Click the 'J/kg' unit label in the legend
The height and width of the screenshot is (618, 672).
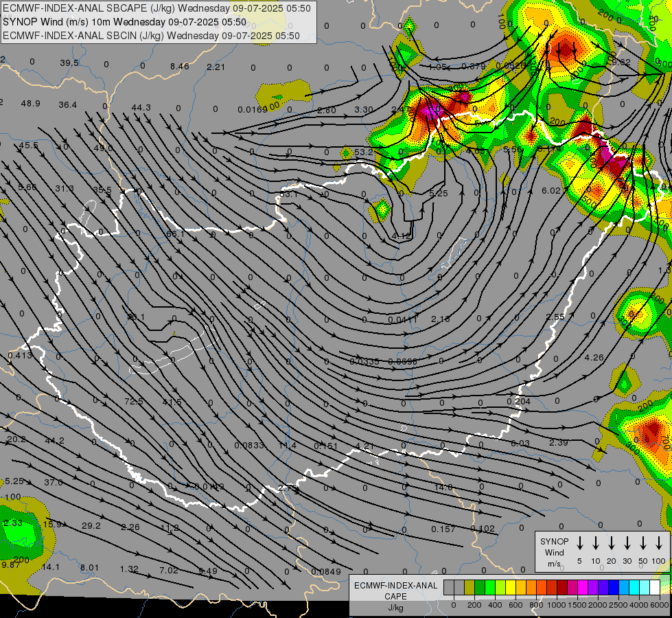[x=395, y=608]
